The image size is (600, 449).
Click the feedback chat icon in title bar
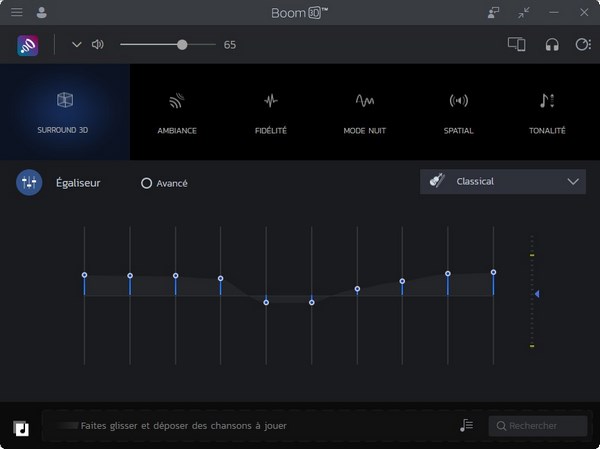493,13
